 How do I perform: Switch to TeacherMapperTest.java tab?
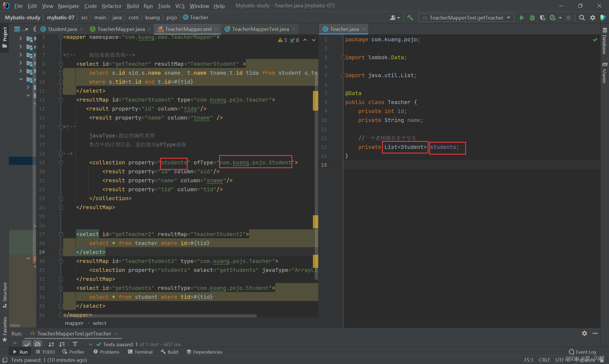260,29
